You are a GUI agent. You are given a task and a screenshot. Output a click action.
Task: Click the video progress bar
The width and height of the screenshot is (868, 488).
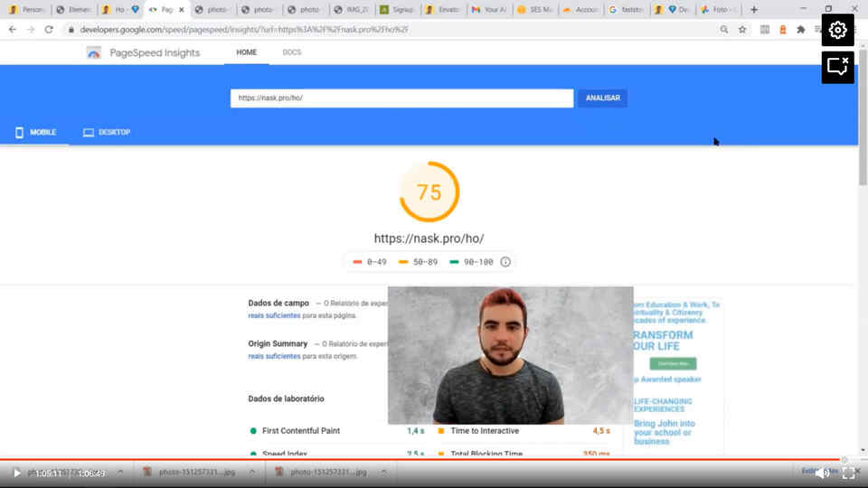pos(434,459)
